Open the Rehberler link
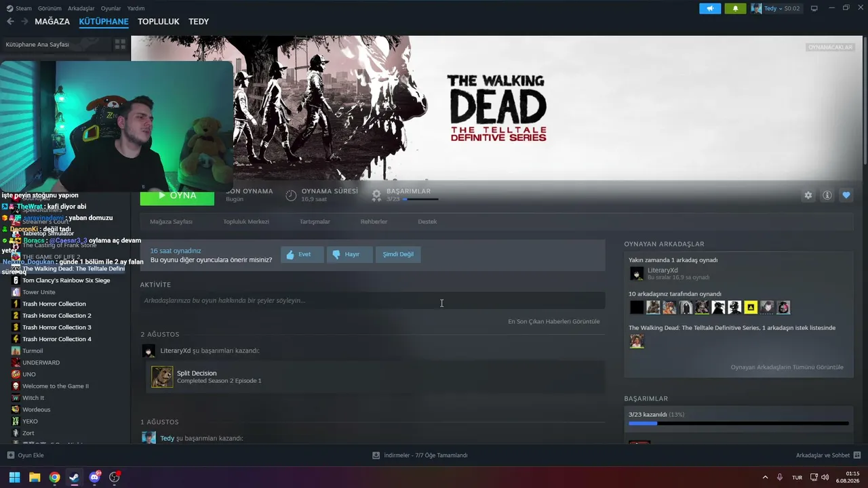 374,222
